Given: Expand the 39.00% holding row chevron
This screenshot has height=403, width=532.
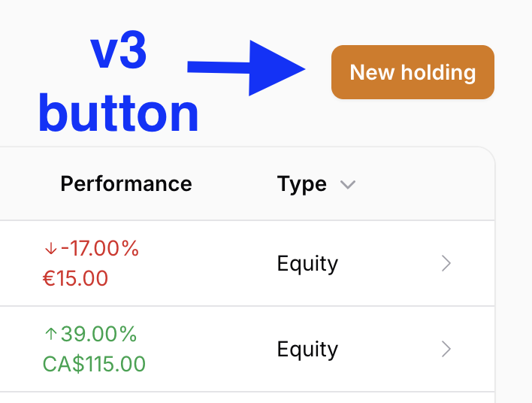Looking at the screenshot, I should point(446,349).
